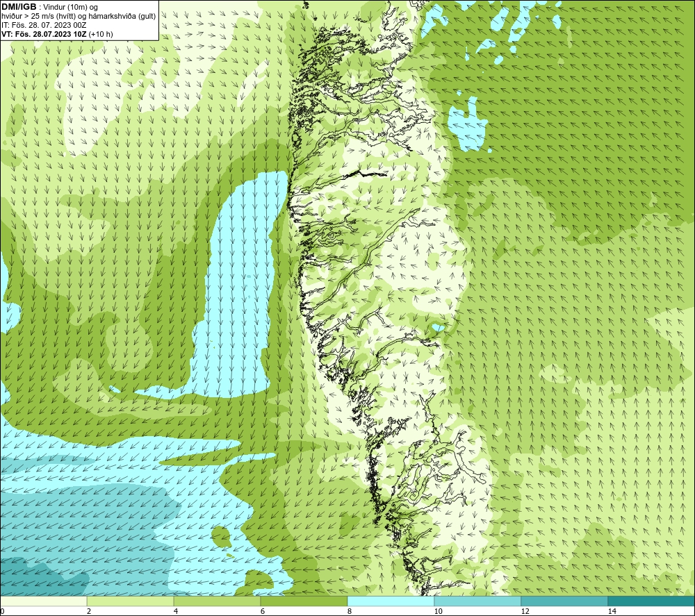Click the '8' label on the wind scale

350,611
